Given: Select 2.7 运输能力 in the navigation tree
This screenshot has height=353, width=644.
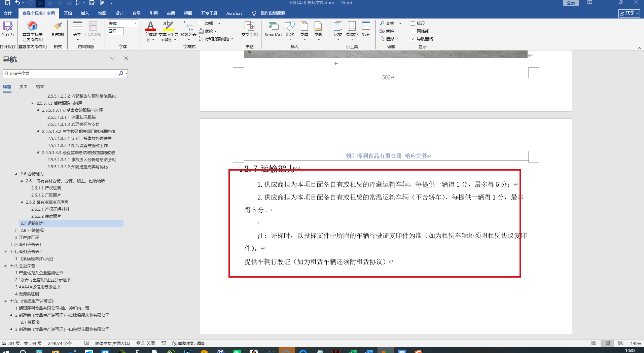Looking at the screenshot, I should (x=71, y=223).
